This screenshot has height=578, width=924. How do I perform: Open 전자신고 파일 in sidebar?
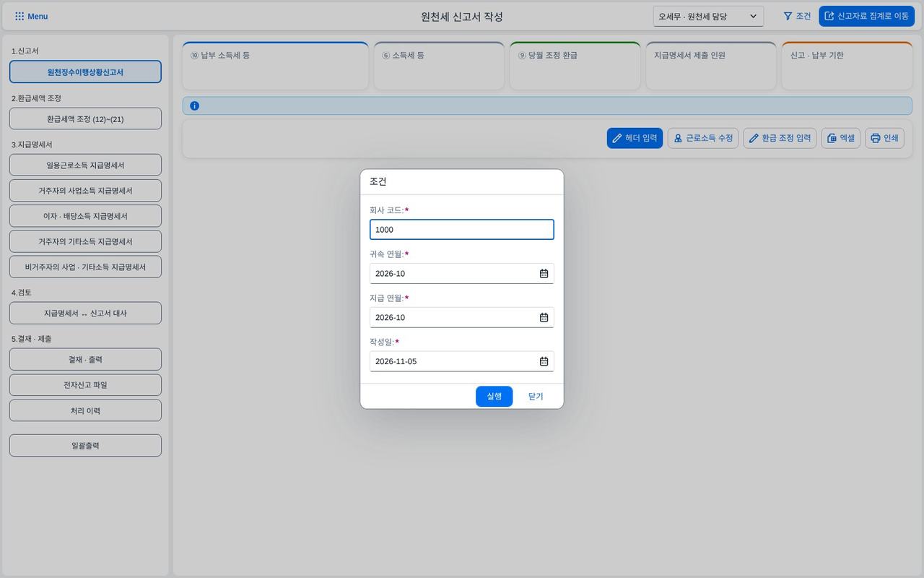coord(85,385)
